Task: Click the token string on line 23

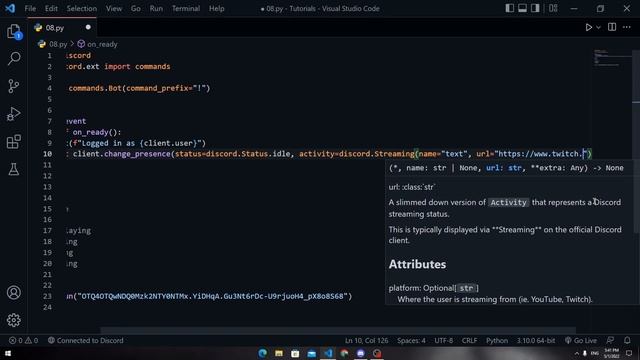Action: tap(212, 296)
